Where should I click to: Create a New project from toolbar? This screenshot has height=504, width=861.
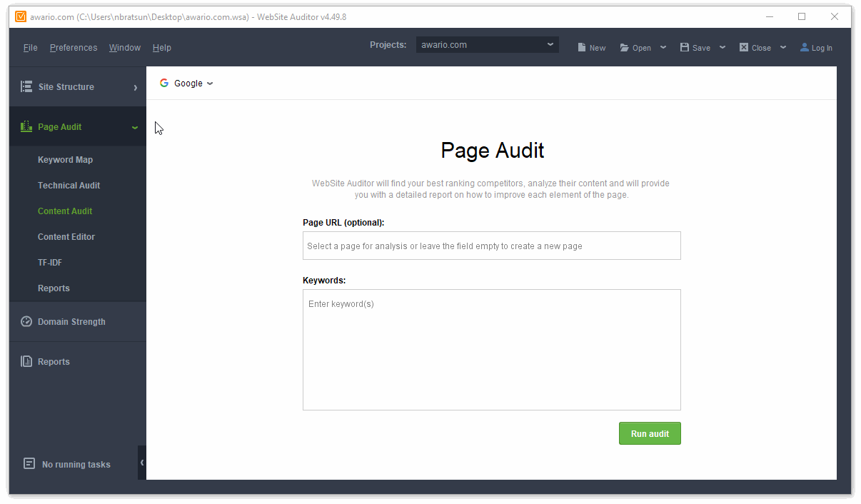click(591, 47)
